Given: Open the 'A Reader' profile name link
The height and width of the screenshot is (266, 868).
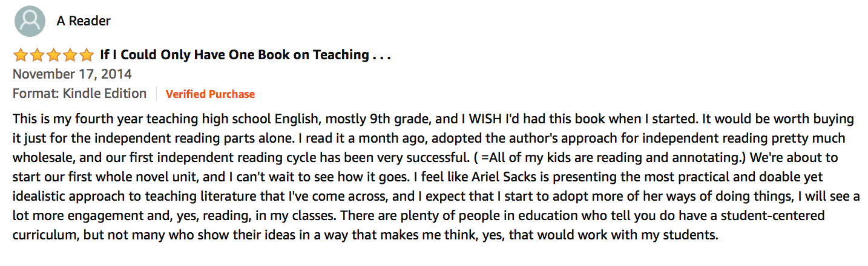Looking at the screenshot, I should pos(84,21).
